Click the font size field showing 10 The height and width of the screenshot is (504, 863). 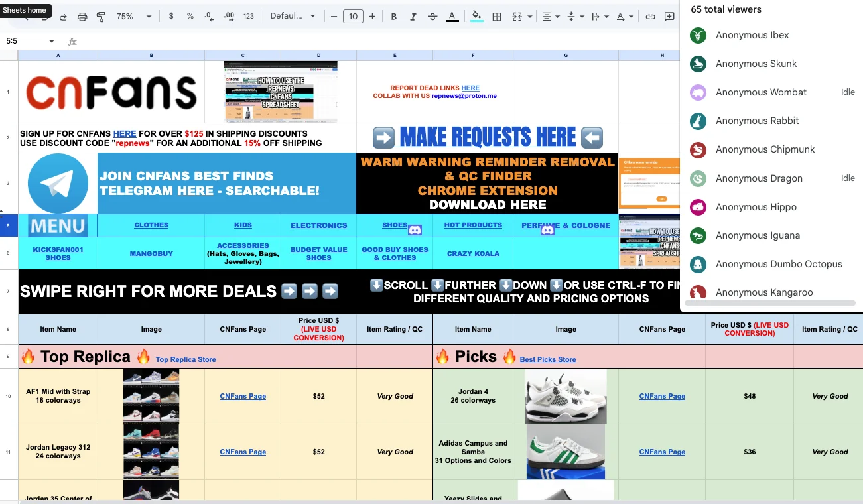(x=353, y=16)
